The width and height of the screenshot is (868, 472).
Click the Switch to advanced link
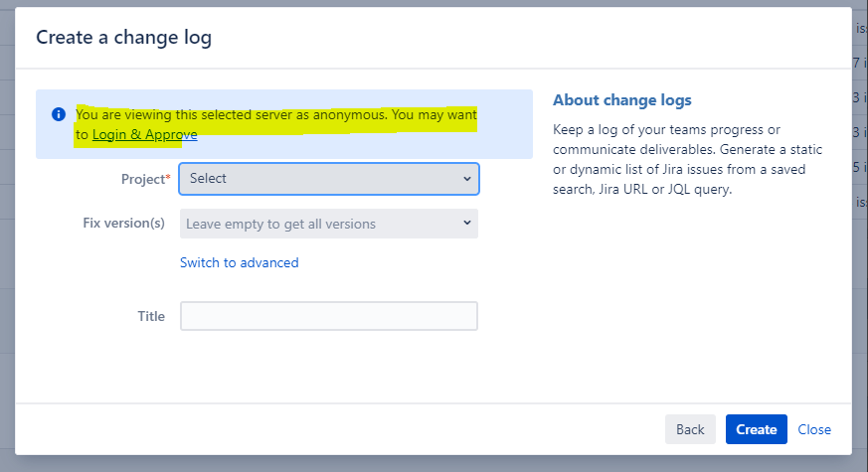click(x=239, y=262)
